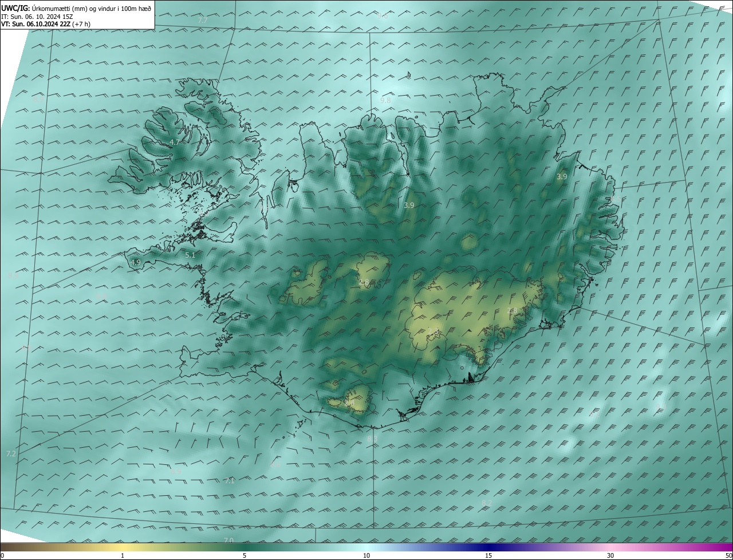Click the 4.7 value on the Westfjords
This screenshot has width=733, height=560.
[x=175, y=142]
